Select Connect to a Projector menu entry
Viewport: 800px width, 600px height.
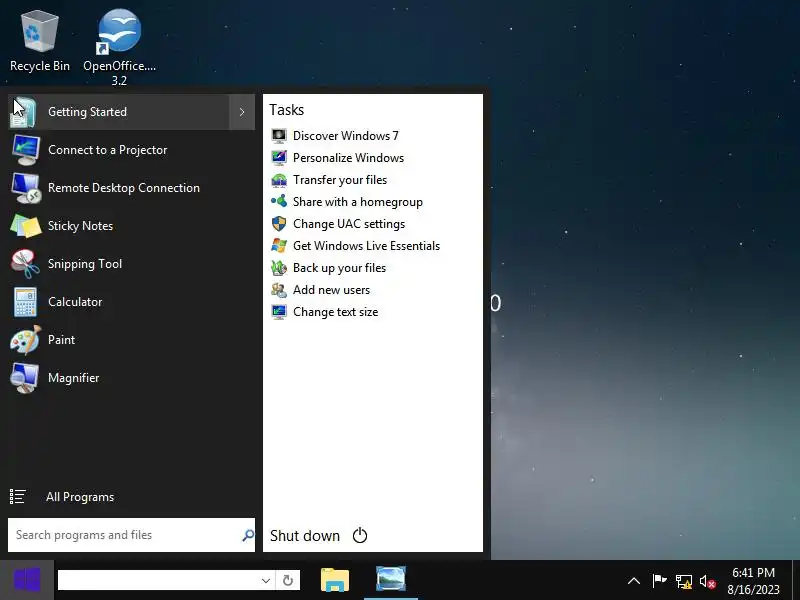(131, 150)
